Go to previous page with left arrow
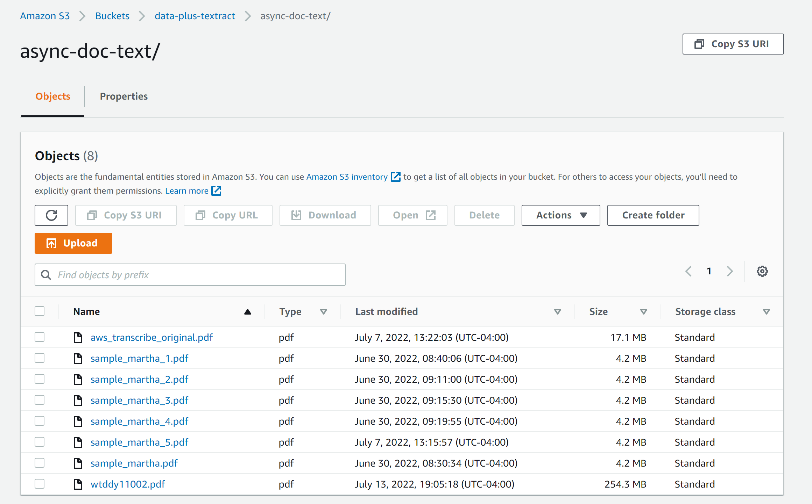Viewport: 812px width, 504px height. (689, 271)
